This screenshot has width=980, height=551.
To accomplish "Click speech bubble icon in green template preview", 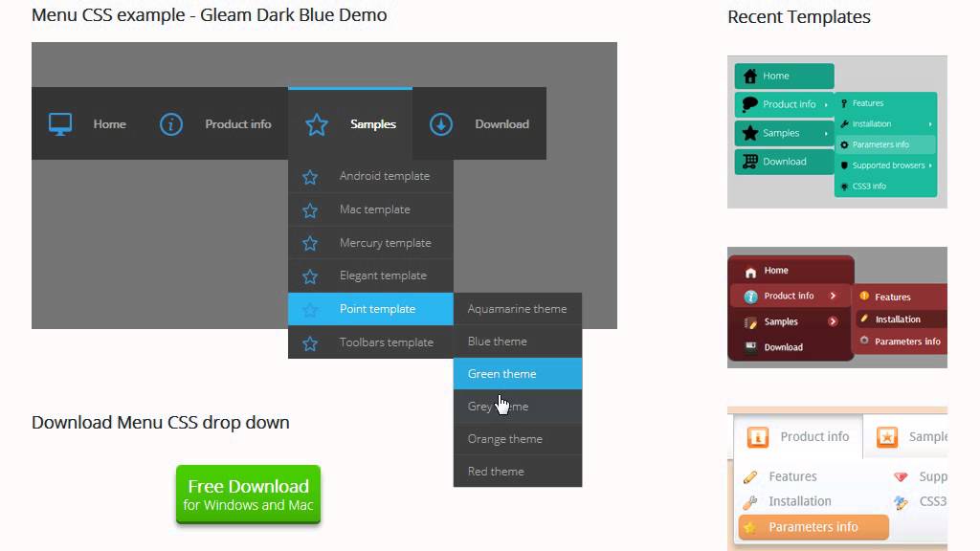I will tap(749, 104).
